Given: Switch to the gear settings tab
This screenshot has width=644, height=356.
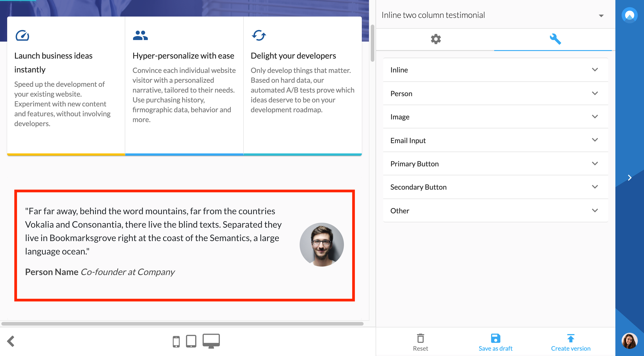Looking at the screenshot, I should click(x=436, y=39).
